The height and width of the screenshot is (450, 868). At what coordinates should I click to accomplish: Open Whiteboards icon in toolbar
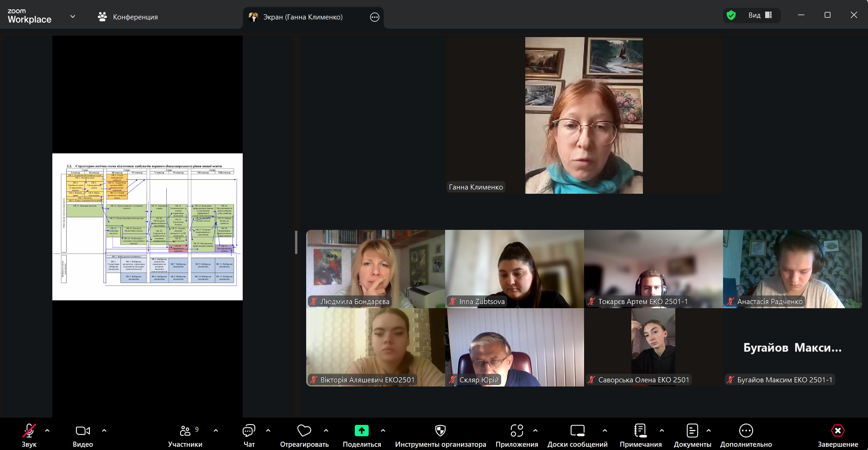(577, 431)
